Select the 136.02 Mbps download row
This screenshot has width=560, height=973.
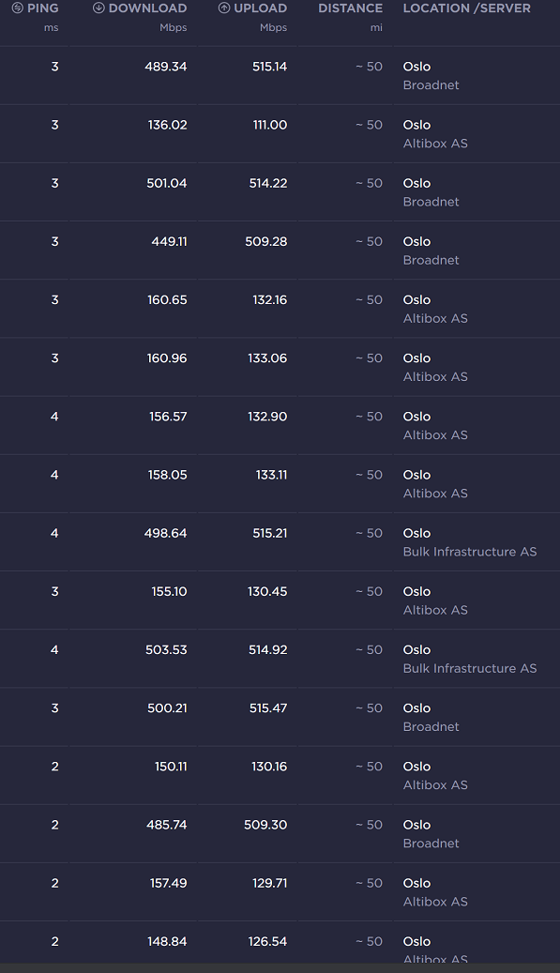coord(280,134)
